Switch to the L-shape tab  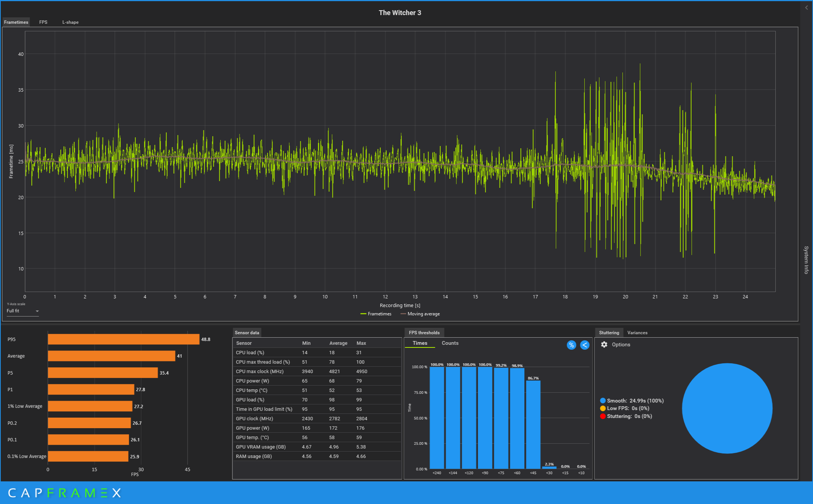coord(70,22)
